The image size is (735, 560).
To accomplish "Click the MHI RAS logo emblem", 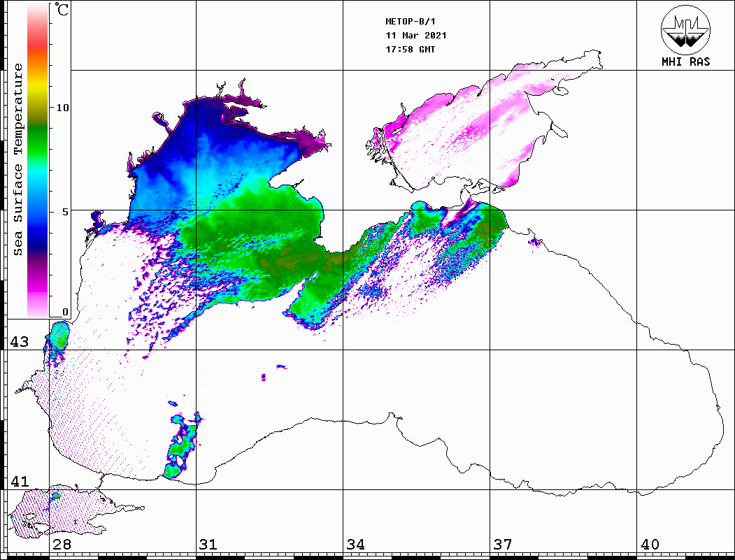I will tap(686, 29).
